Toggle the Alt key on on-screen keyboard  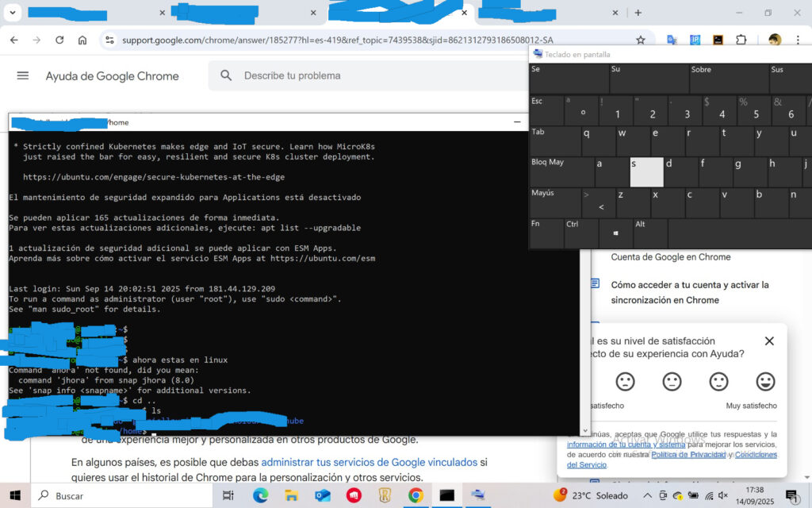650,233
